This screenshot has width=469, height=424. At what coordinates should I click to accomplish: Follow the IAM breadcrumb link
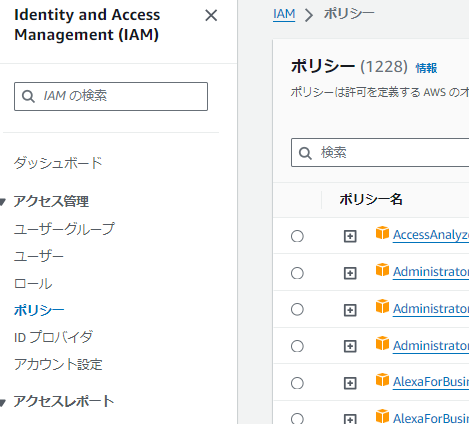pyautogui.click(x=284, y=14)
